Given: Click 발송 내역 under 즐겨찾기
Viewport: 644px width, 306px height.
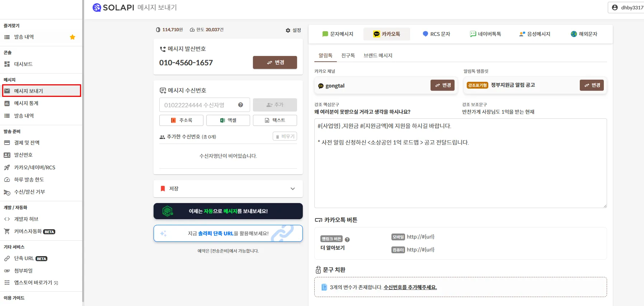Looking at the screenshot, I should click(x=24, y=37).
